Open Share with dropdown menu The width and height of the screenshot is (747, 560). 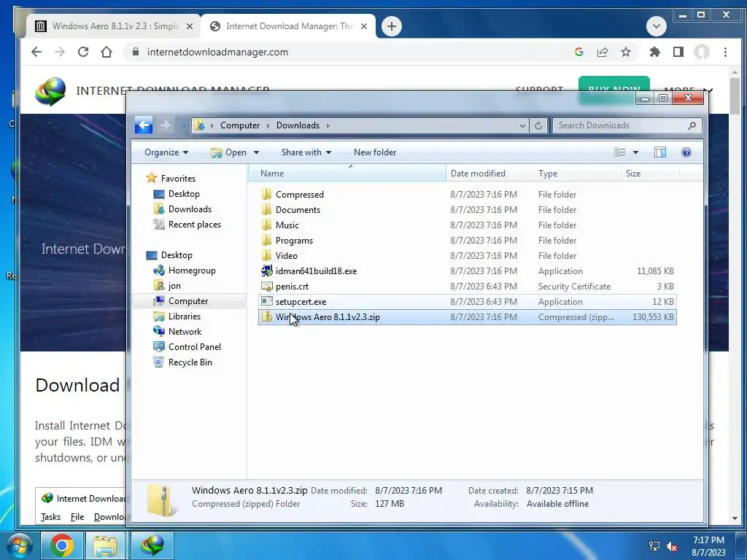click(x=306, y=152)
